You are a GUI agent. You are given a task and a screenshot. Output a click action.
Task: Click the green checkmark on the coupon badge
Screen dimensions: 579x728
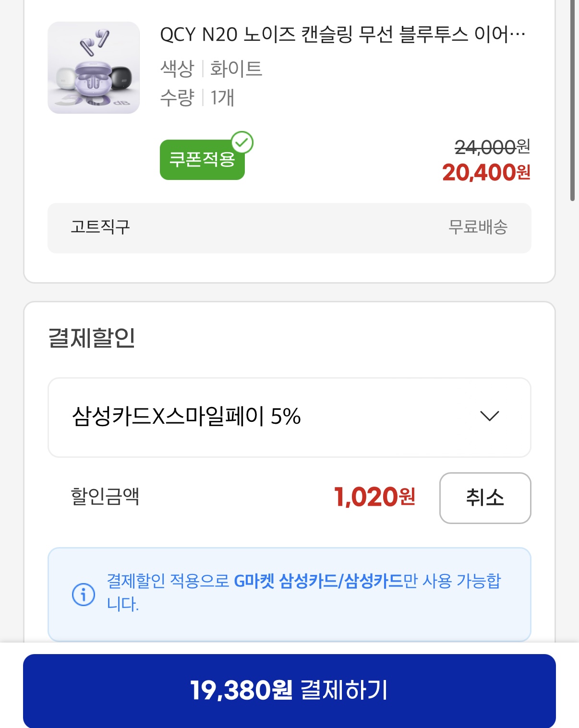pos(242,143)
